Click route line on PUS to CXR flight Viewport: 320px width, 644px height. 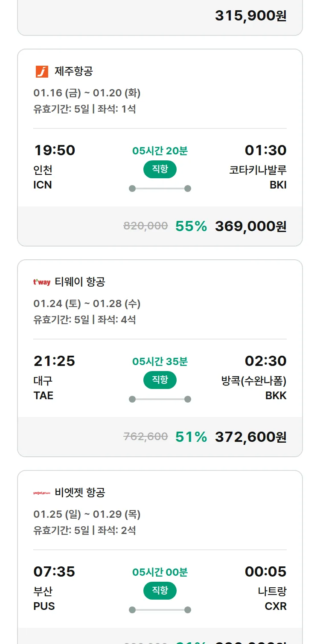point(160,610)
